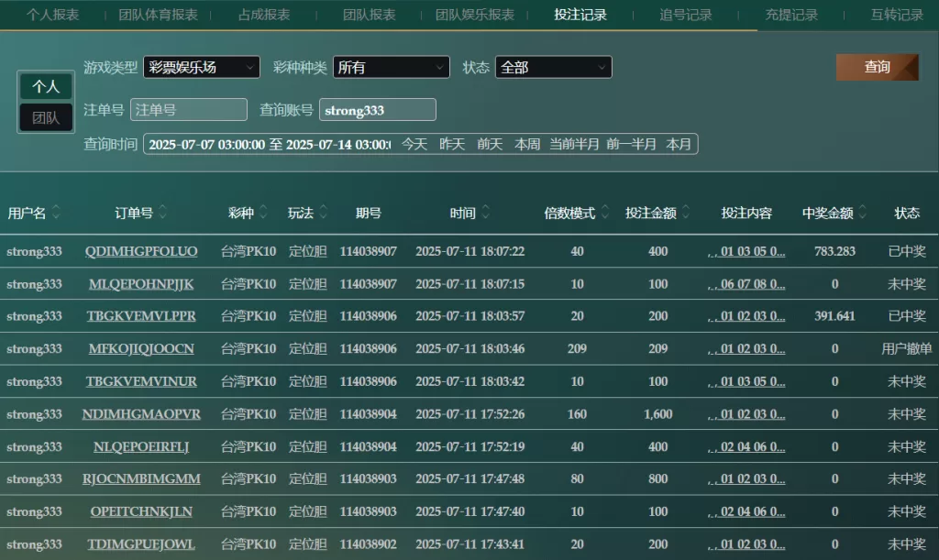
Task: Click winnings amount 783.283
Action: (x=834, y=251)
